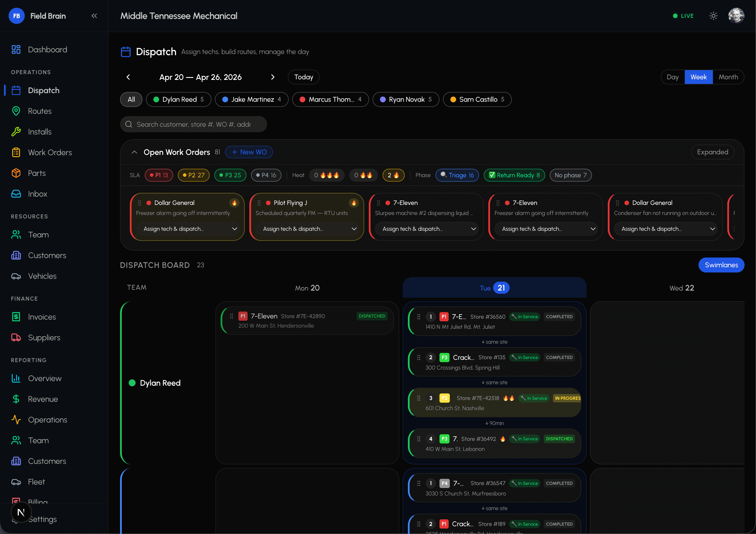The height and width of the screenshot is (534, 756).
Task: Click the Revenue dollar icon
Action: click(x=16, y=399)
